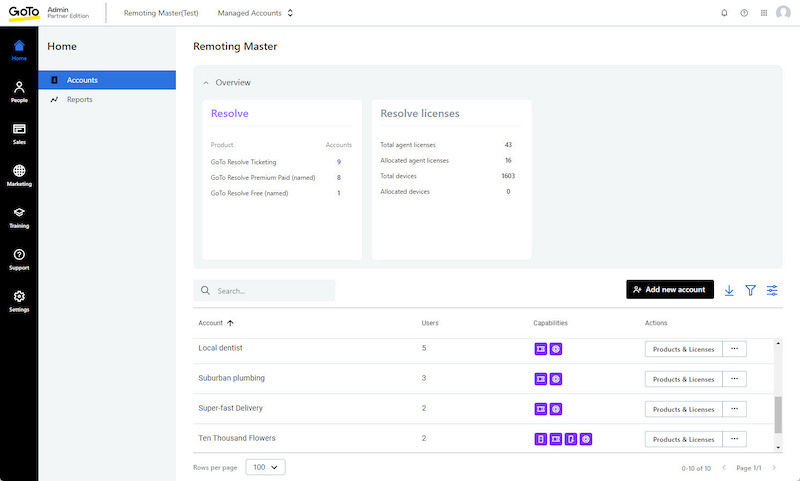Open Training in the left sidebar
The image size is (800, 481).
click(19, 217)
